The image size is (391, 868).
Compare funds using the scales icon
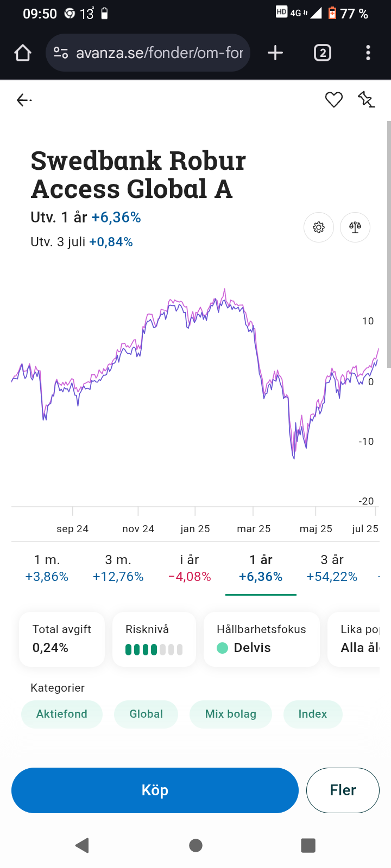tap(355, 227)
